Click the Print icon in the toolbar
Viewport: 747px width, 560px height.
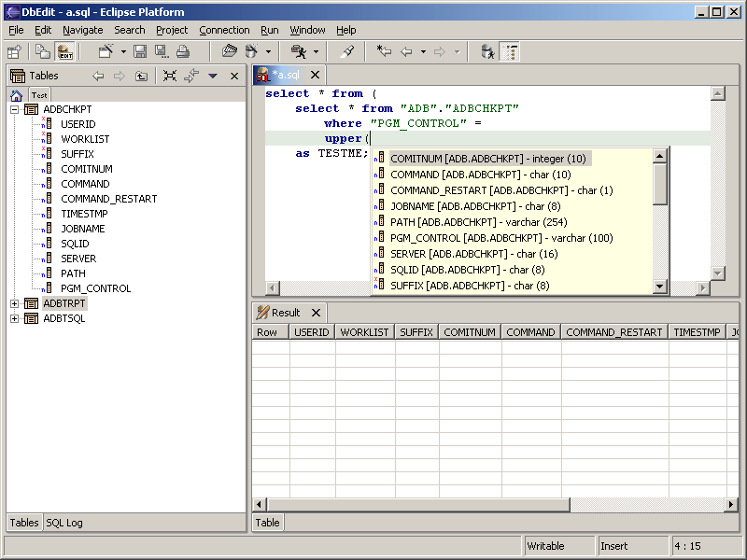pos(183,51)
